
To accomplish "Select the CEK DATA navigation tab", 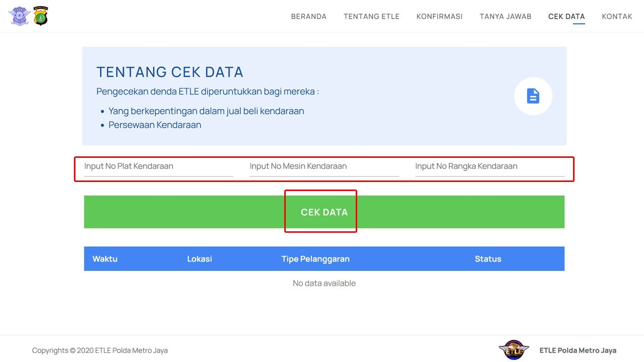I will pos(567,17).
